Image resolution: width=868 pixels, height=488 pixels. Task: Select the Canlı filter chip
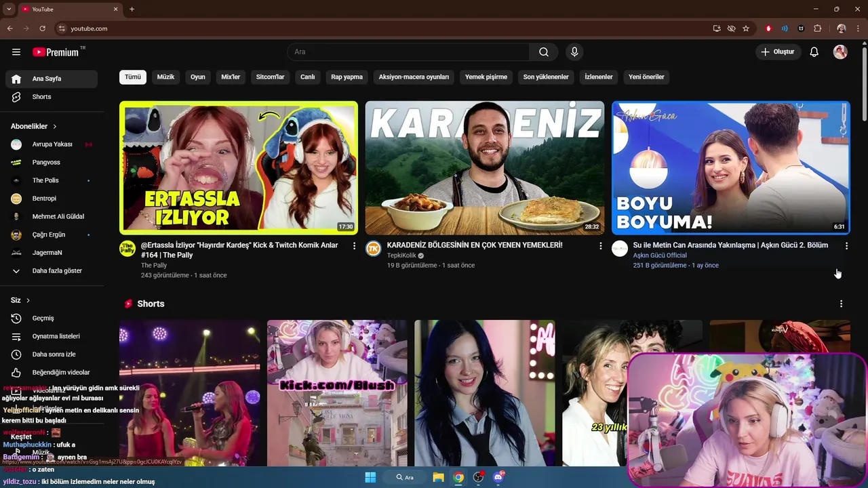click(308, 77)
